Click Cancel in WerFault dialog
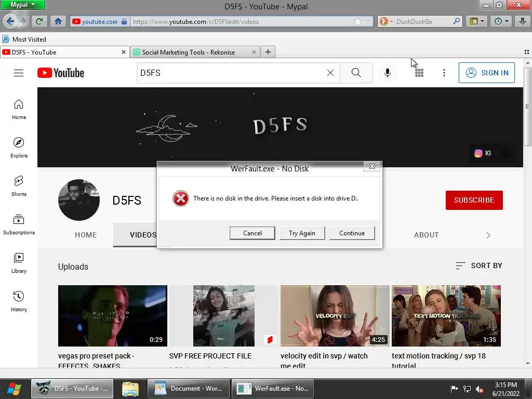This screenshot has height=399, width=532. tap(252, 233)
